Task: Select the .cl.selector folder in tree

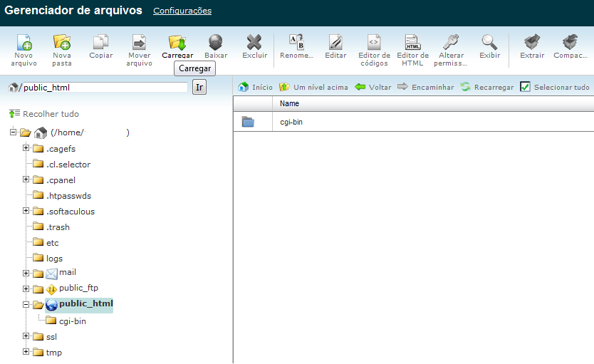Action: [x=68, y=165]
